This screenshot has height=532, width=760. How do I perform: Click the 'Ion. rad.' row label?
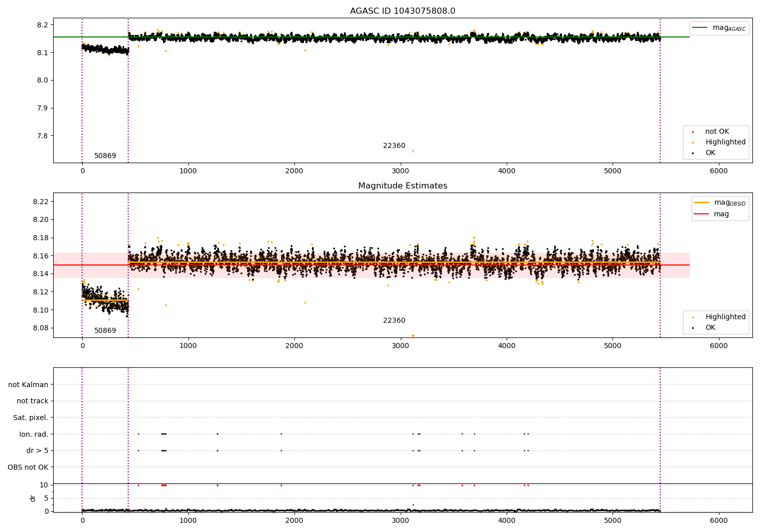[x=33, y=434]
